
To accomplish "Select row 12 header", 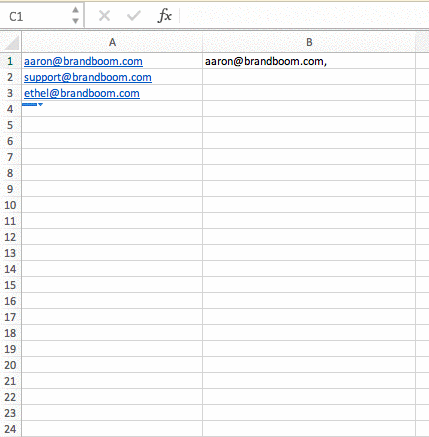I will coord(10,237).
